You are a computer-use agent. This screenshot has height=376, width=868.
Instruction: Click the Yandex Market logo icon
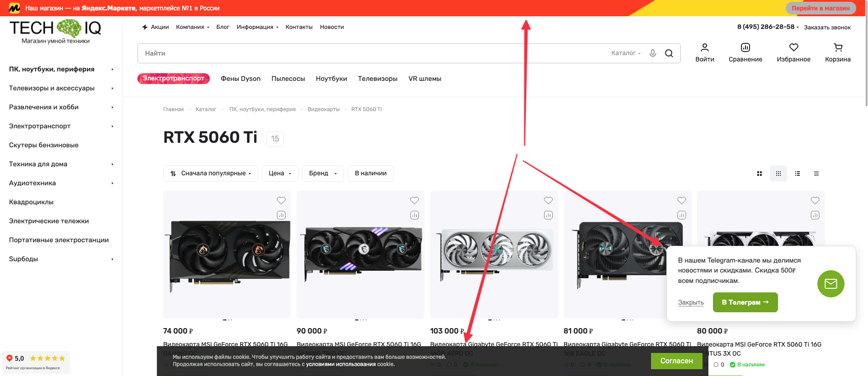point(14,8)
